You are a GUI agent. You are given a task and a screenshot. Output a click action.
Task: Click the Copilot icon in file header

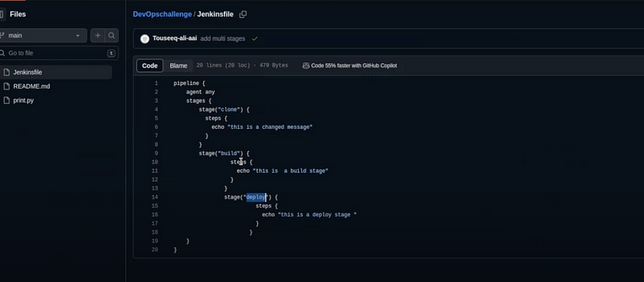(x=305, y=66)
